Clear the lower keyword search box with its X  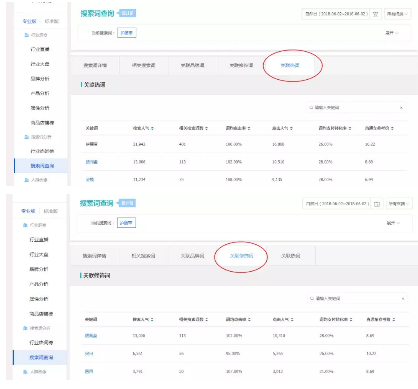click(403, 298)
